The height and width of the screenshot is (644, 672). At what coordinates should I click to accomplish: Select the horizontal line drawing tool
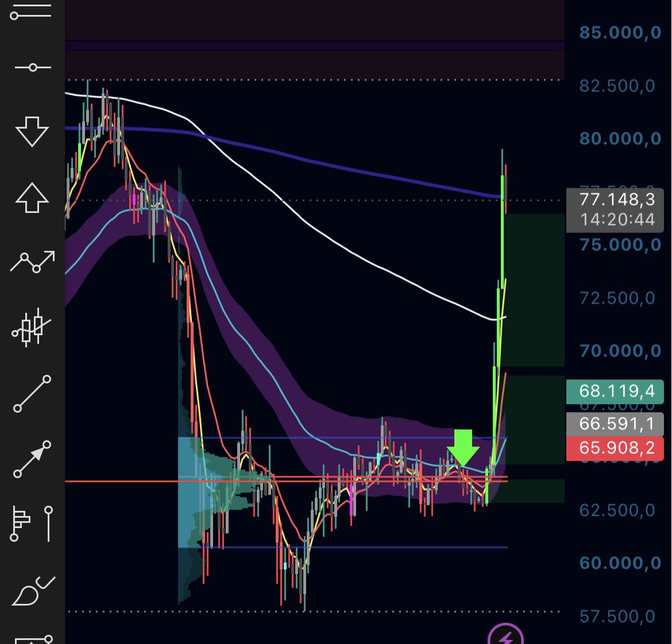click(x=31, y=11)
